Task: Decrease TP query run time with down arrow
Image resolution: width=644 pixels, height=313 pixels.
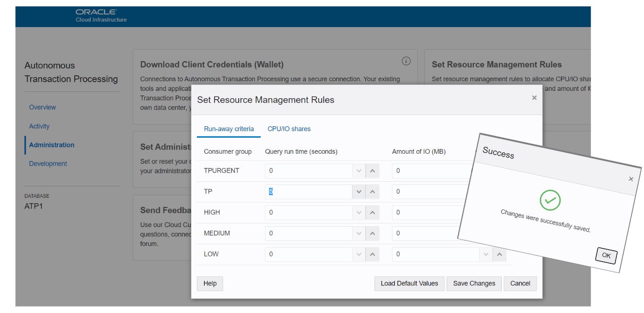Action: tap(359, 192)
